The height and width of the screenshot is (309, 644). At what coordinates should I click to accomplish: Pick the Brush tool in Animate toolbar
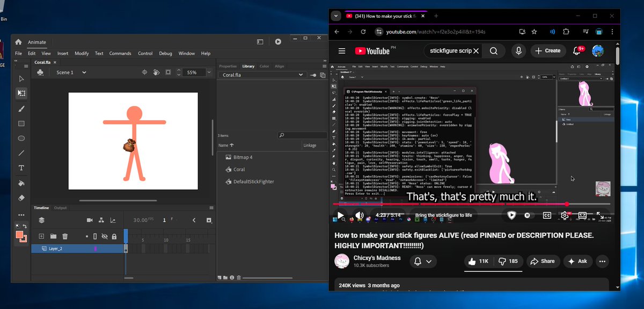[21, 109]
